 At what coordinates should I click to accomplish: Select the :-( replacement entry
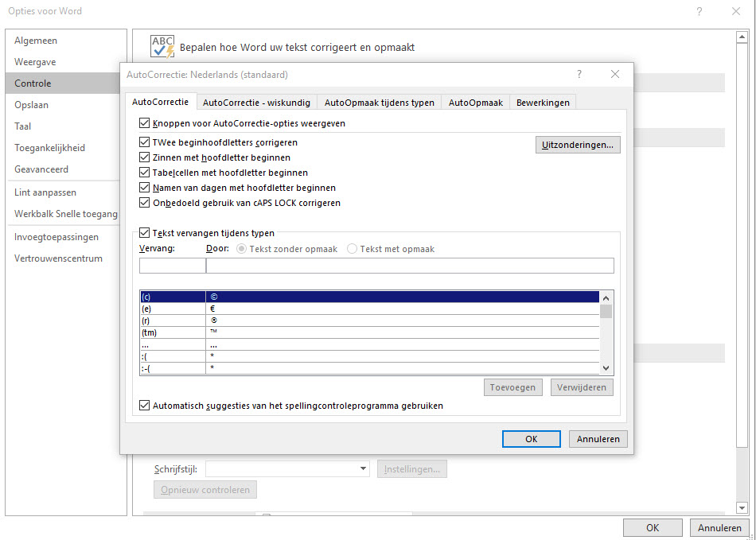[x=370, y=368]
